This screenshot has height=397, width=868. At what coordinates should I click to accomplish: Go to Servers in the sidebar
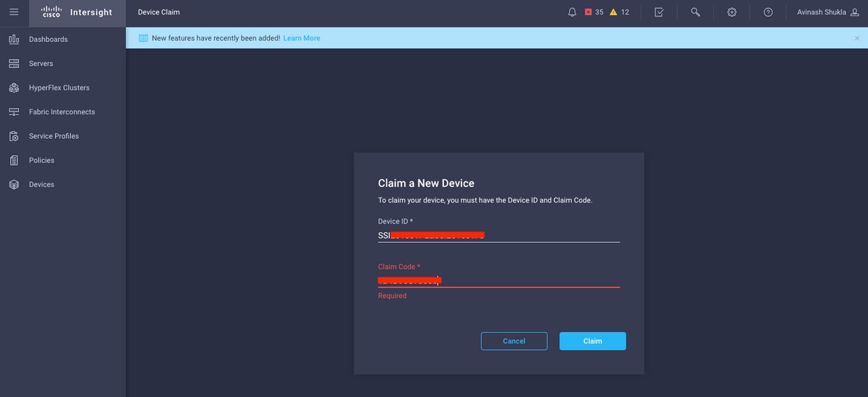[x=41, y=64]
